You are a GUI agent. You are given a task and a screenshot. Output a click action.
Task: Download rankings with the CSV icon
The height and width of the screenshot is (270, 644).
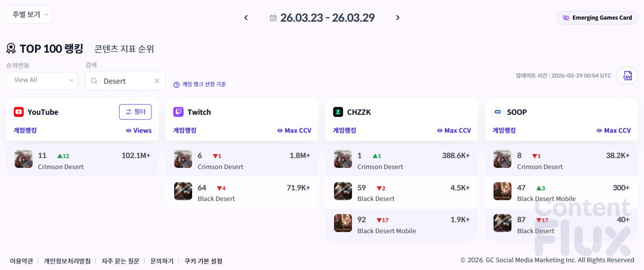click(627, 76)
